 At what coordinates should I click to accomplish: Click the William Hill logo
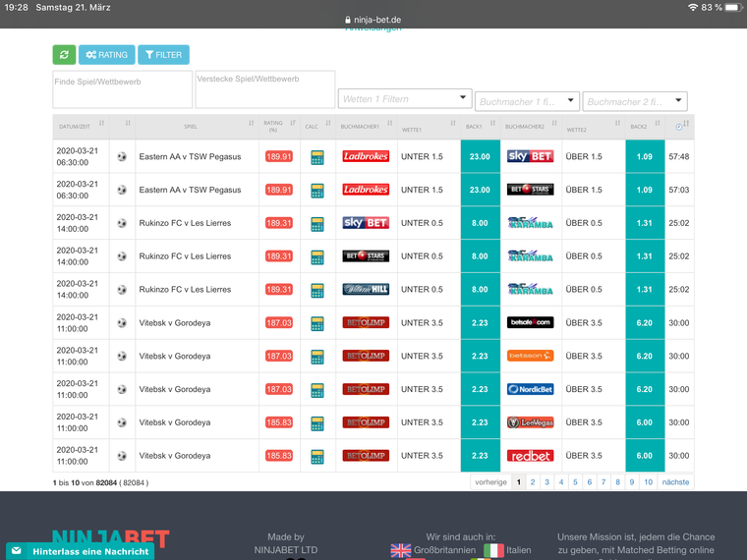click(366, 289)
